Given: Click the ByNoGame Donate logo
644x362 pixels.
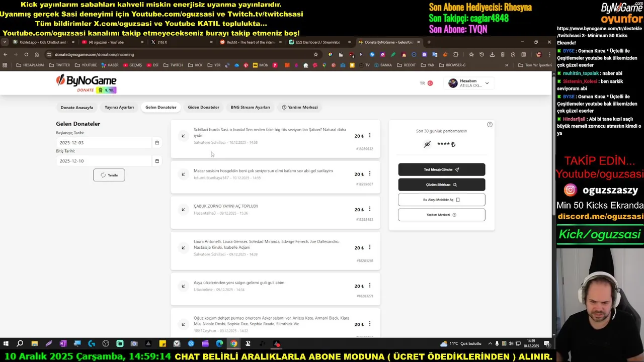Looking at the screenshot, I should [x=86, y=83].
